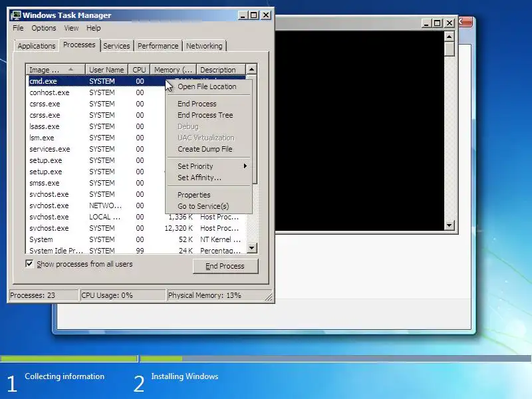Close the Windows setup dialog behind

[465, 22]
